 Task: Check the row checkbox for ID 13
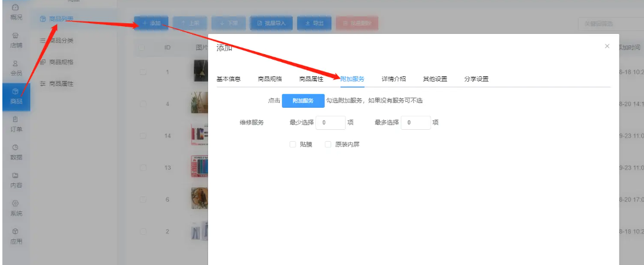click(143, 167)
